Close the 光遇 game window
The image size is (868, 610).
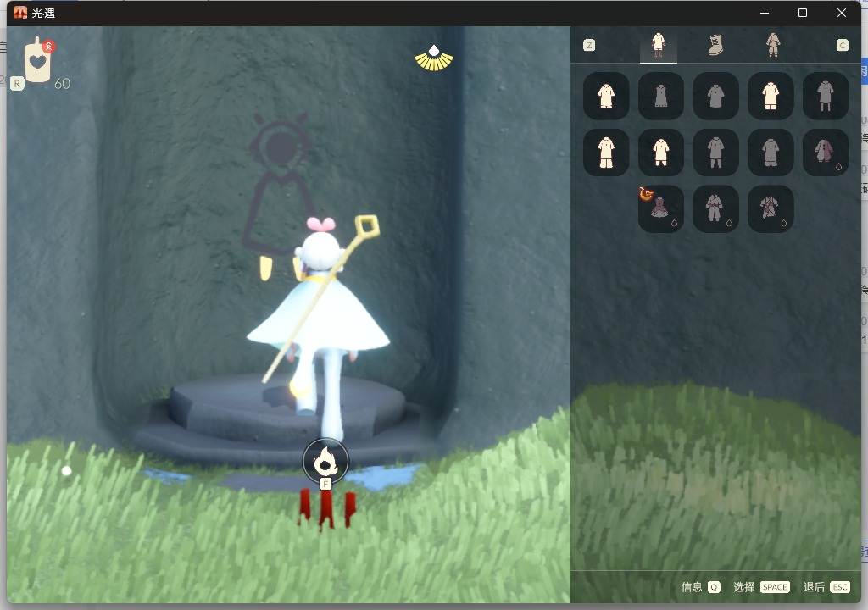pos(842,13)
